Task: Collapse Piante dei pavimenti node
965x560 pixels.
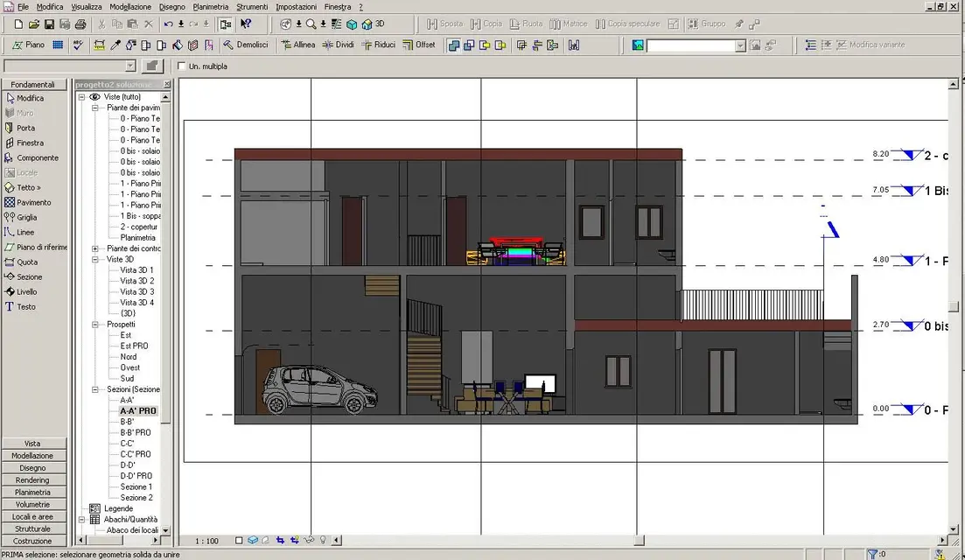Action: 95,108
